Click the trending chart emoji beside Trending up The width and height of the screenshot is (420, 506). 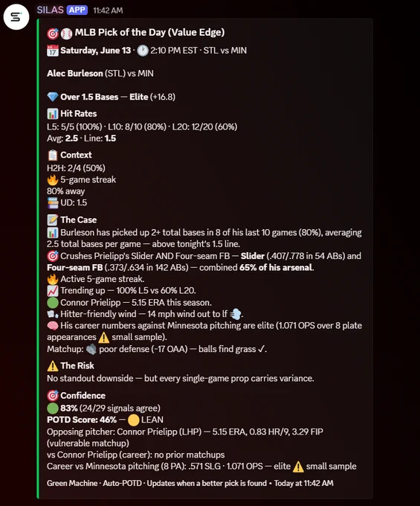(53, 291)
